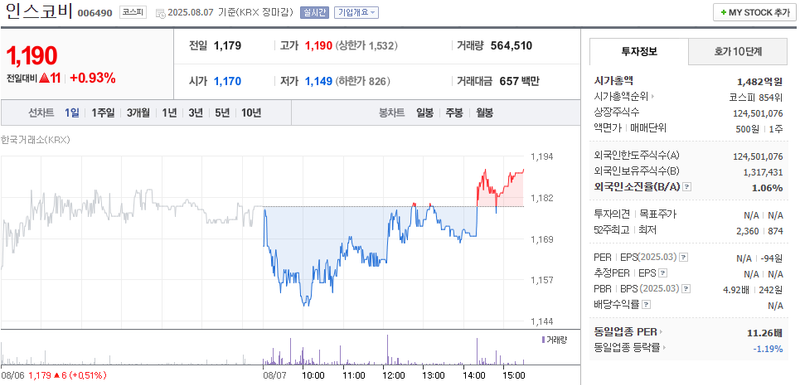Click the calendar icon before the date
Viewport: 800px width, 385px height.
click(160, 13)
